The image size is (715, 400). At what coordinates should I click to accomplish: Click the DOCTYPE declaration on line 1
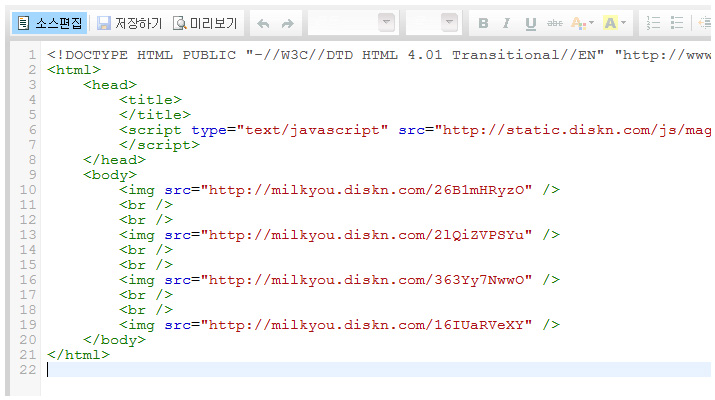pyautogui.click(x=378, y=55)
